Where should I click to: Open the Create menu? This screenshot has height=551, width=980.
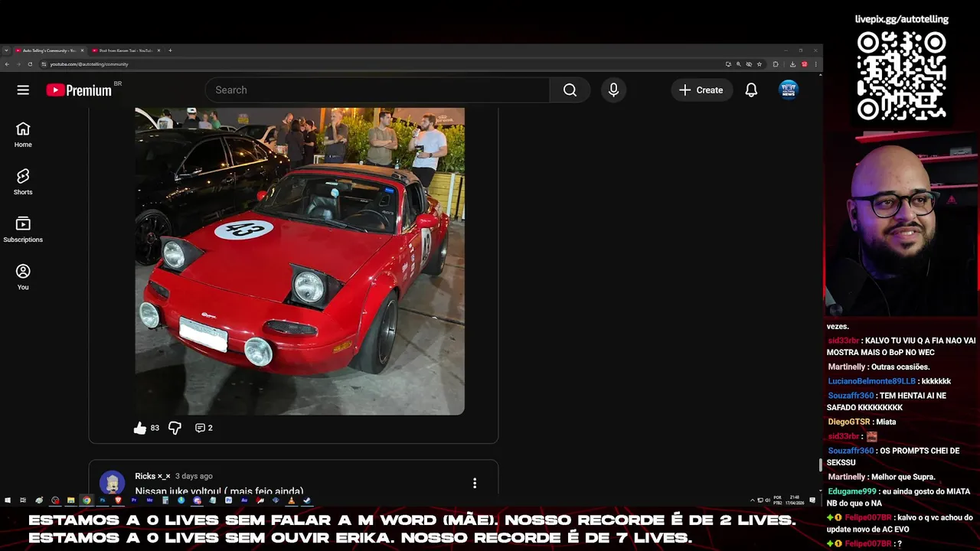click(701, 90)
